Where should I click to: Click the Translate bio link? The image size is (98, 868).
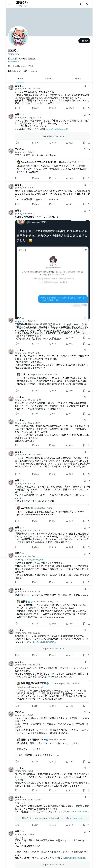(x=14, y=62)
